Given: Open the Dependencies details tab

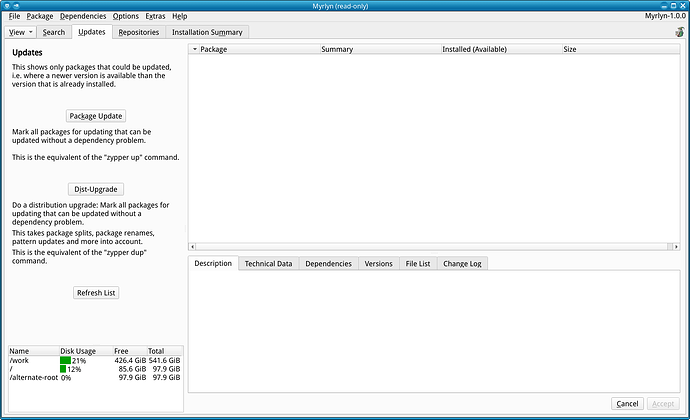Looking at the screenshot, I should (328, 264).
